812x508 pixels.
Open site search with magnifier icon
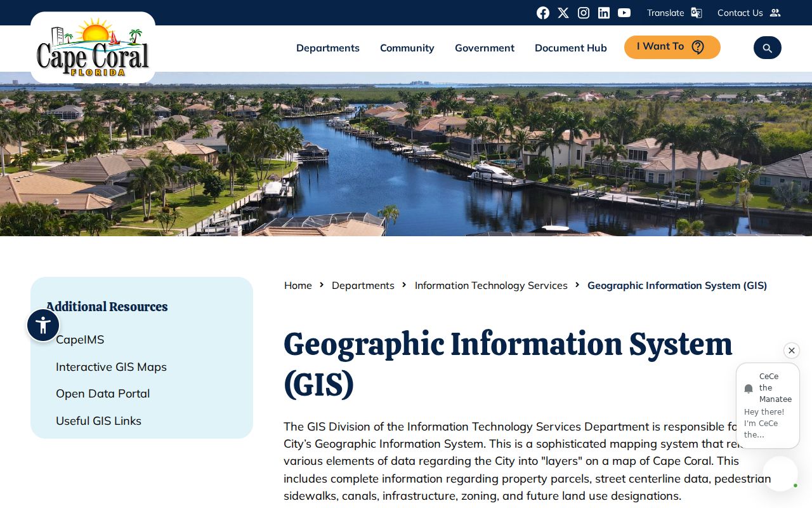(768, 48)
